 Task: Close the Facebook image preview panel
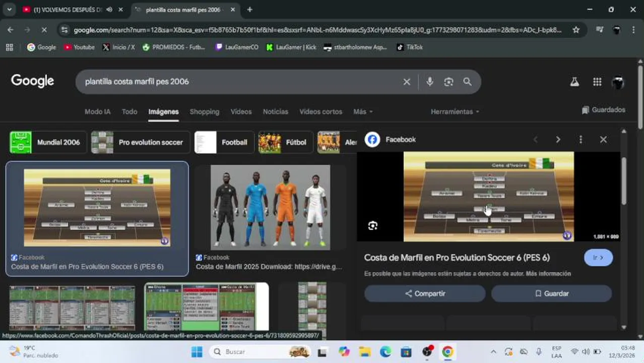603,140
